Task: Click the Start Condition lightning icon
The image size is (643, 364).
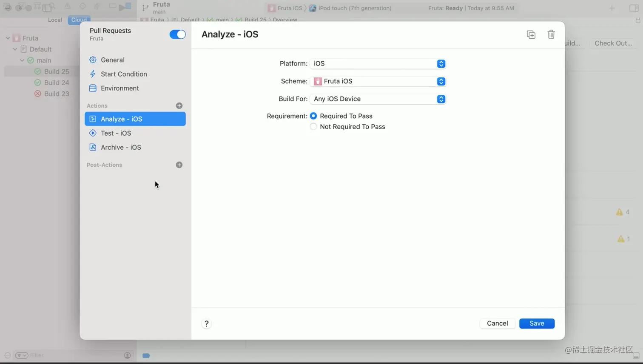Action: coord(93,74)
